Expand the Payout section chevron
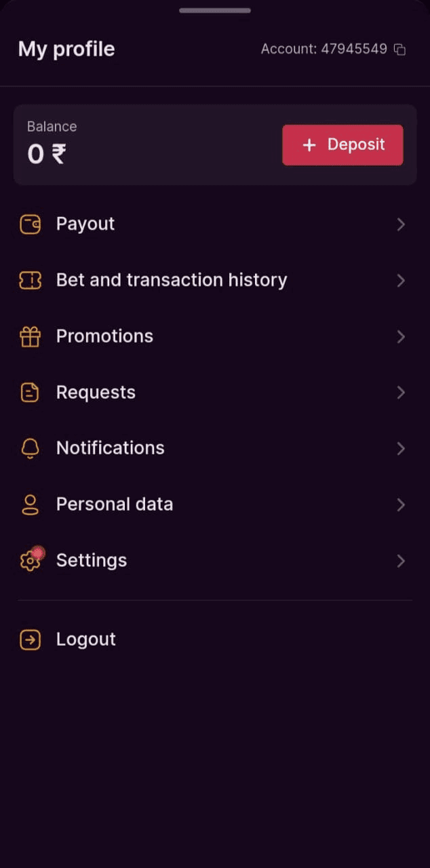The height and width of the screenshot is (868, 430). point(401,224)
